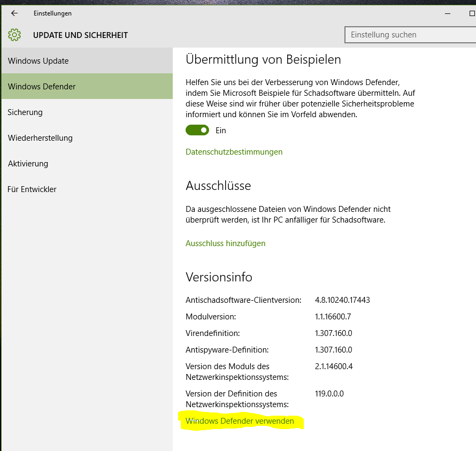Select Modulversion value 1.1.16600.7
This screenshot has width=476, height=451.
333,317
